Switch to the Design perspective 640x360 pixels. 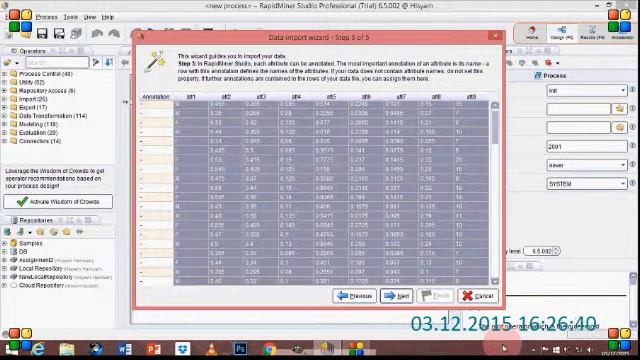click(x=562, y=33)
